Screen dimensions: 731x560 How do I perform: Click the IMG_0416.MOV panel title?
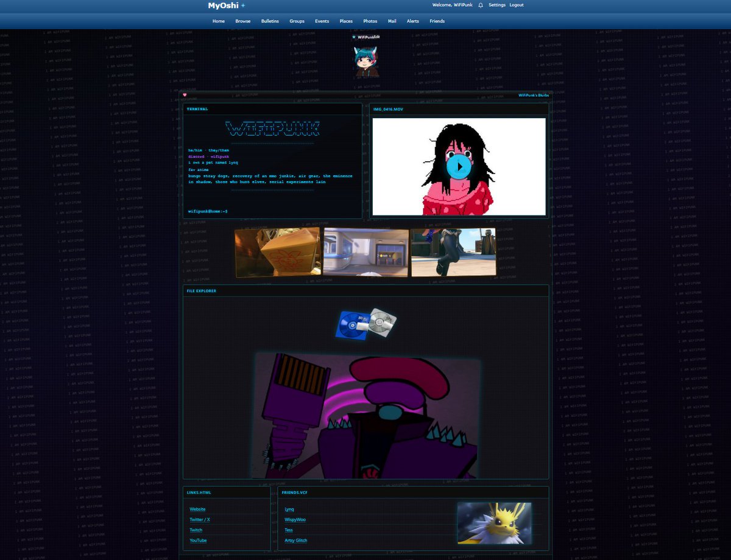click(388, 109)
